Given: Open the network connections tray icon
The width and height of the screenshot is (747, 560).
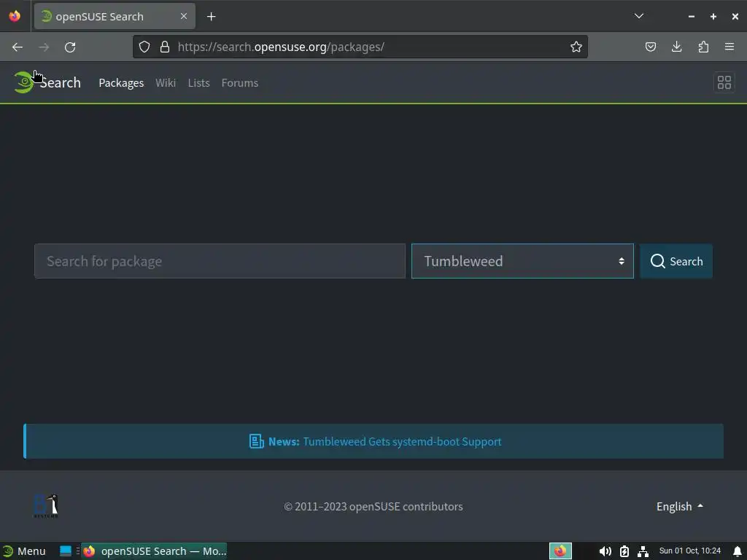Looking at the screenshot, I should click(643, 551).
